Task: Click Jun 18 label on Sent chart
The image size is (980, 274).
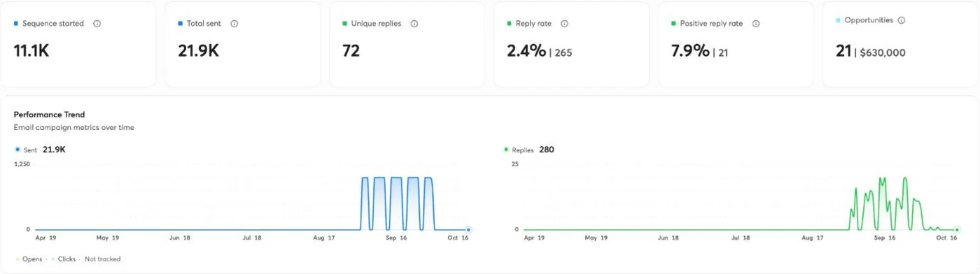Action: 179,238
